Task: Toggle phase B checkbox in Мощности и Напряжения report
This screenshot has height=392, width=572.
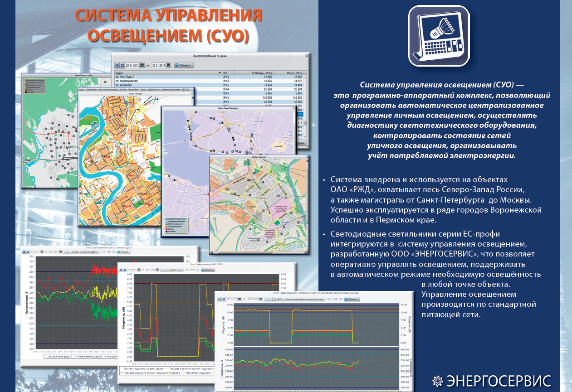Action: [x=334, y=299]
